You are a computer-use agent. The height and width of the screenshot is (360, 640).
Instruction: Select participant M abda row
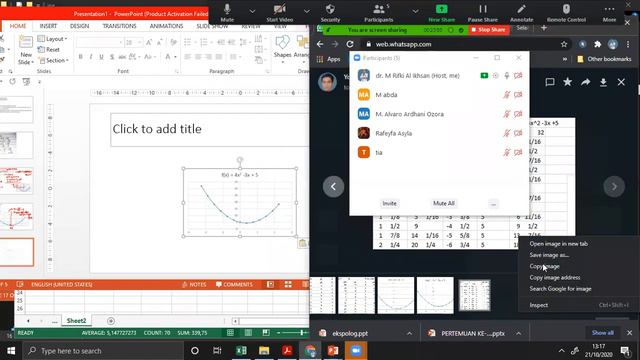[x=440, y=95]
